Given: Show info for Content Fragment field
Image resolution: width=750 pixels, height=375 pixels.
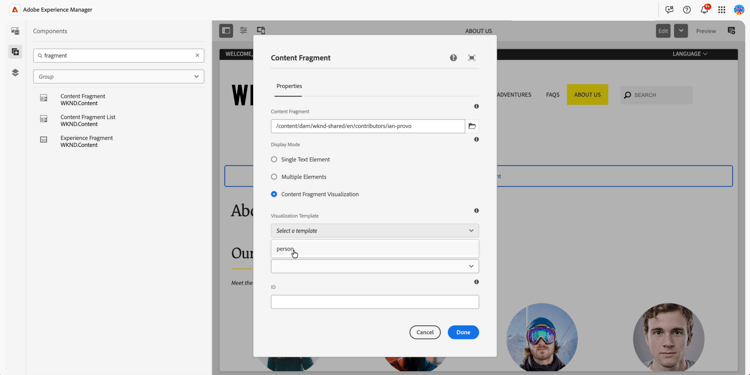Looking at the screenshot, I should click(476, 107).
